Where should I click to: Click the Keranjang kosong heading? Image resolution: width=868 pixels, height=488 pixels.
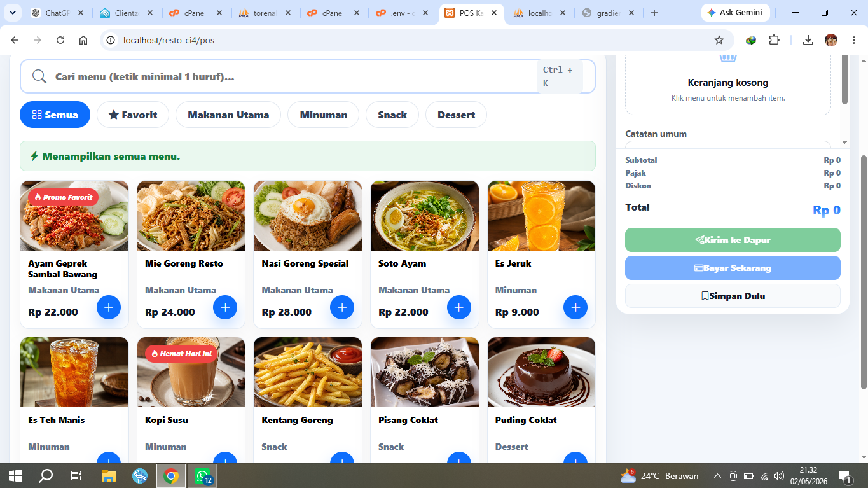(728, 83)
